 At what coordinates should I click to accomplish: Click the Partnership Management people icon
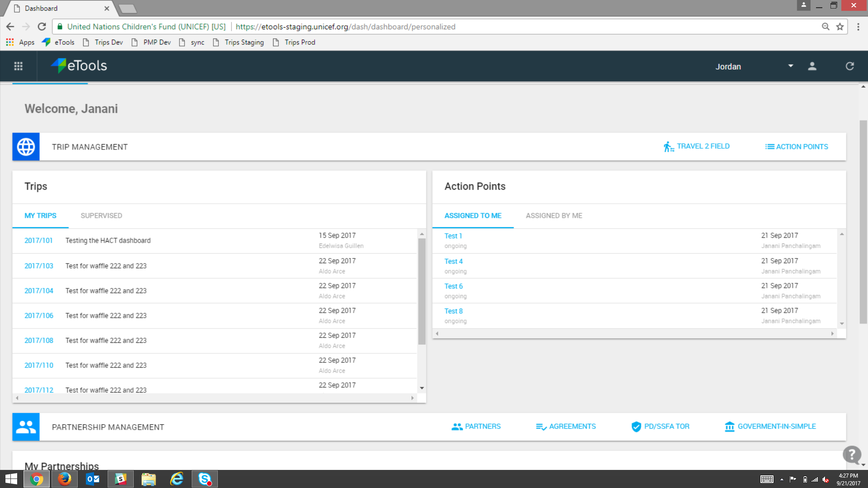click(26, 427)
